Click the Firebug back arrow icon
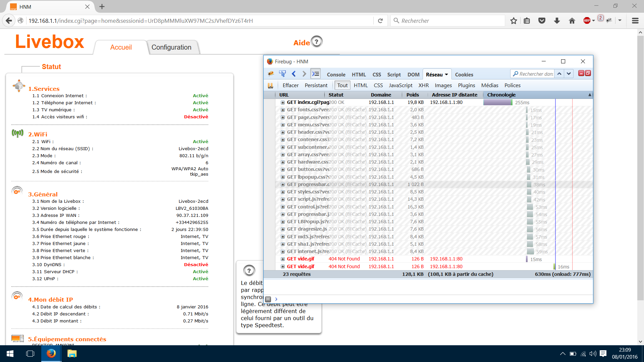 click(294, 74)
